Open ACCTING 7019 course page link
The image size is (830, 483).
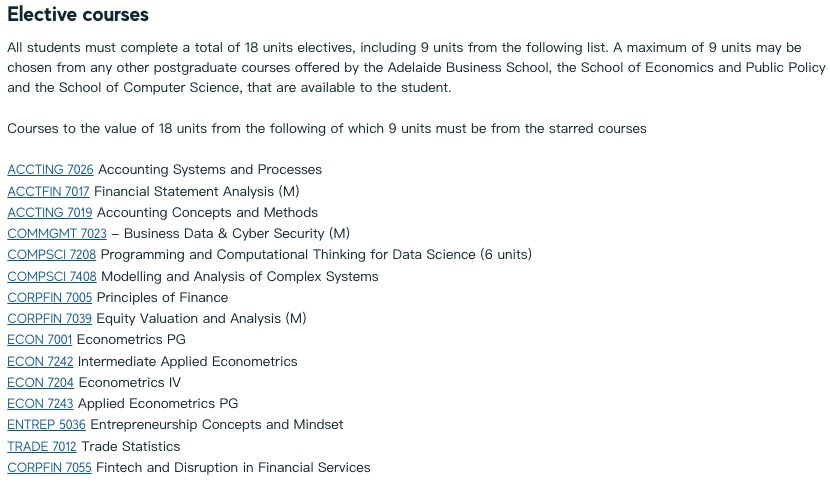click(49, 212)
